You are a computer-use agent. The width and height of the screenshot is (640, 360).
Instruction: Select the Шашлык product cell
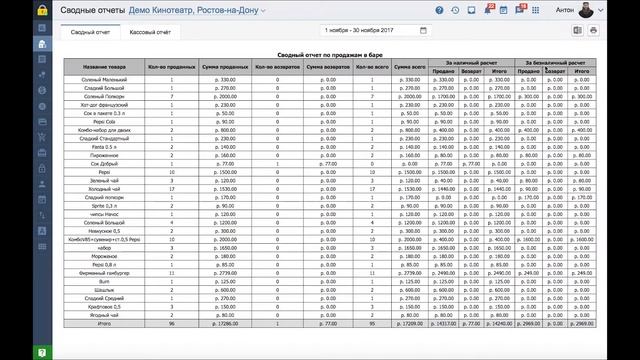pos(104,290)
